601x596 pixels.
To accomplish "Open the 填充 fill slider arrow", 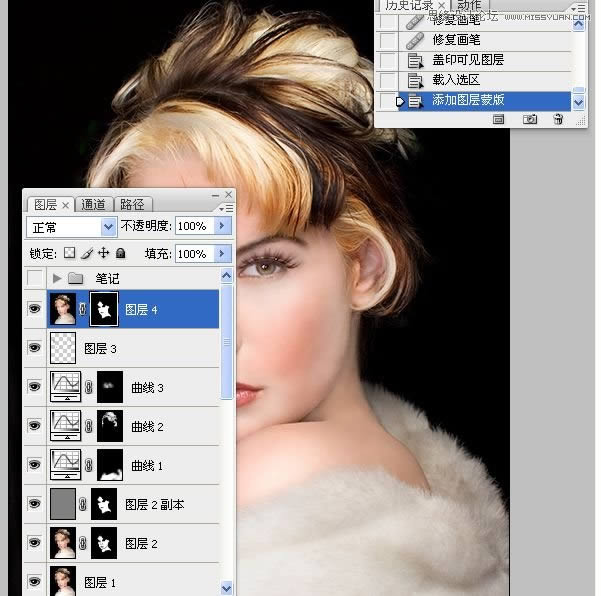I will (224, 254).
